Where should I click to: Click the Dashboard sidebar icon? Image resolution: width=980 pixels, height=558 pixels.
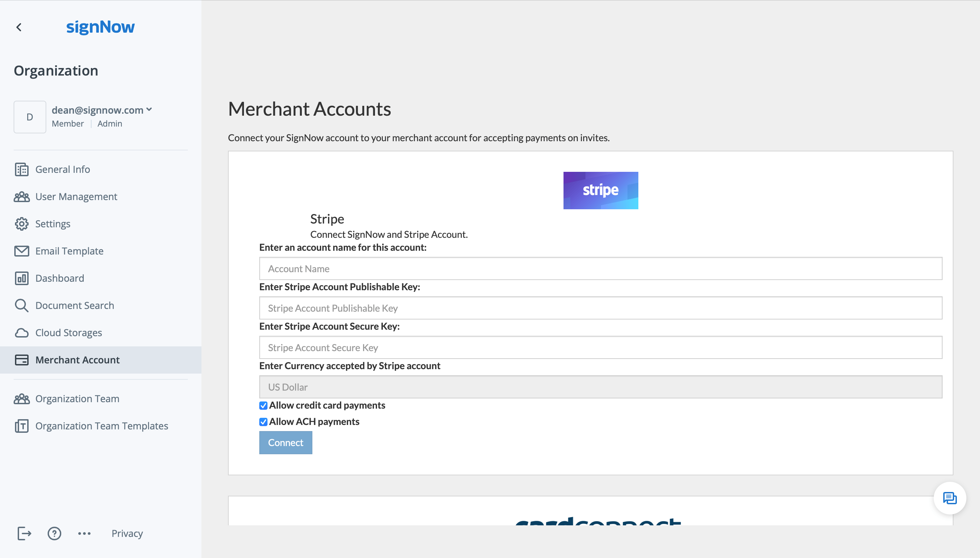click(22, 278)
